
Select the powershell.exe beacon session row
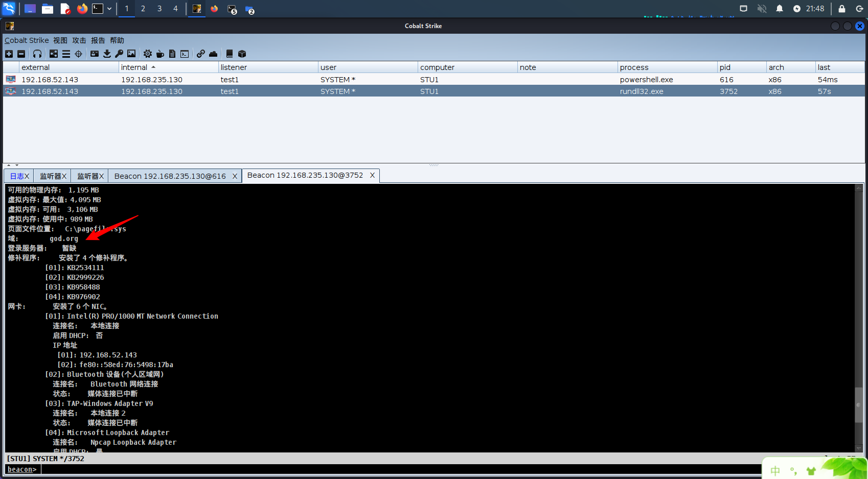433,80
